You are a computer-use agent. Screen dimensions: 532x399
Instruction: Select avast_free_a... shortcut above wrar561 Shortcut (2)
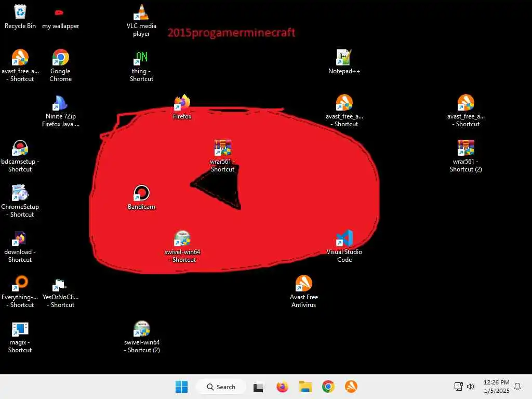tap(465, 111)
